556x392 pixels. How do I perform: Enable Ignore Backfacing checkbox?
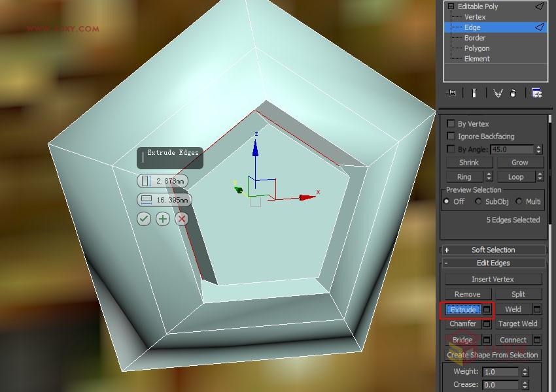pyautogui.click(x=451, y=136)
